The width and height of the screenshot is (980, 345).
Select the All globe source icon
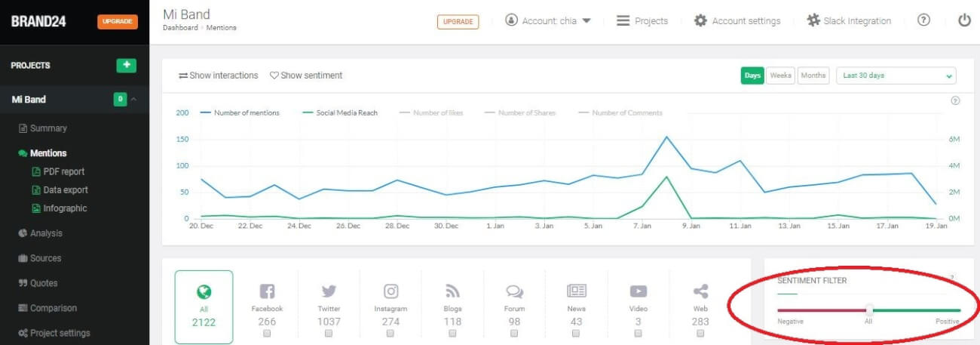(204, 292)
